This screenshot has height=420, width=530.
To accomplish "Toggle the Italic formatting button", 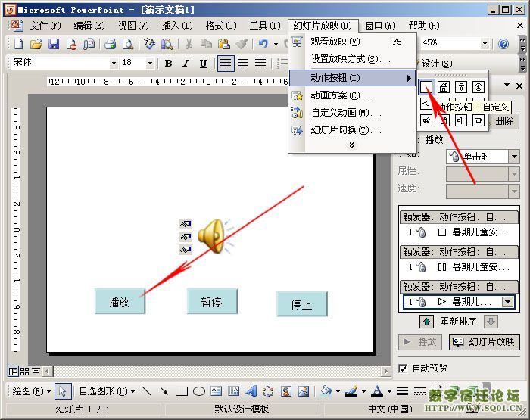I will pyautogui.click(x=185, y=63).
